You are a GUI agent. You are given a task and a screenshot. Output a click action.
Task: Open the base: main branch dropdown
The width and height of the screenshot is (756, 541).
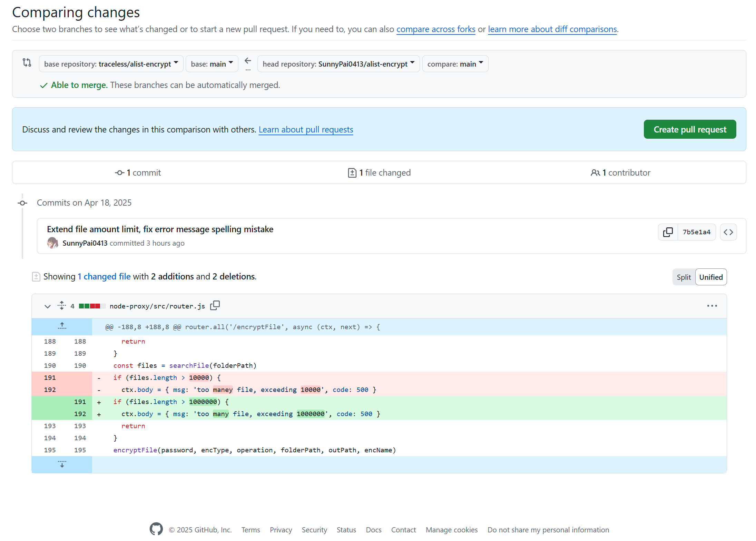[212, 64]
